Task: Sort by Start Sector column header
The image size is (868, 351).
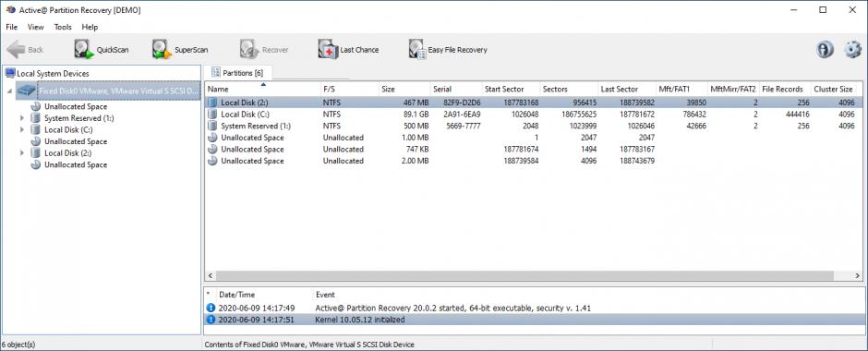Action: [511, 89]
